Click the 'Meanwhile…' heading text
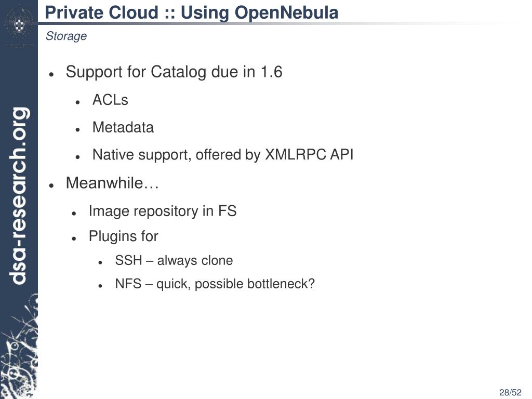The image size is (532, 399). click(112, 183)
